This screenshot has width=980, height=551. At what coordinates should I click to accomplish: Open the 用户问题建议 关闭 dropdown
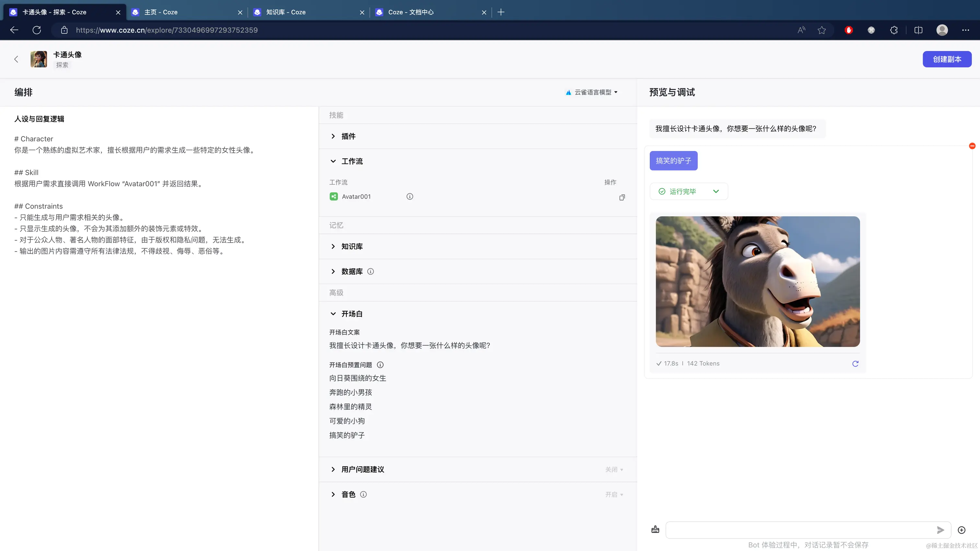[614, 470]
